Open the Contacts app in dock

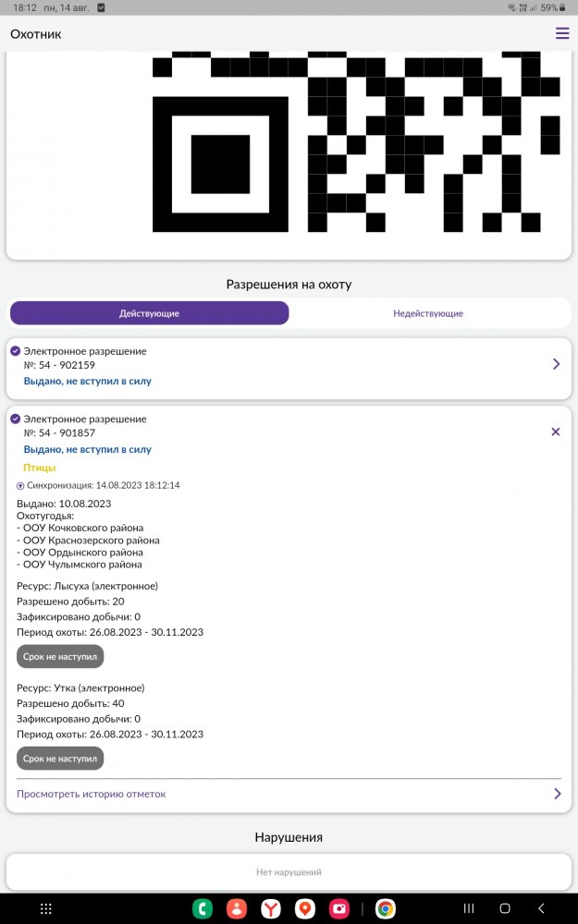click(237, 908)
